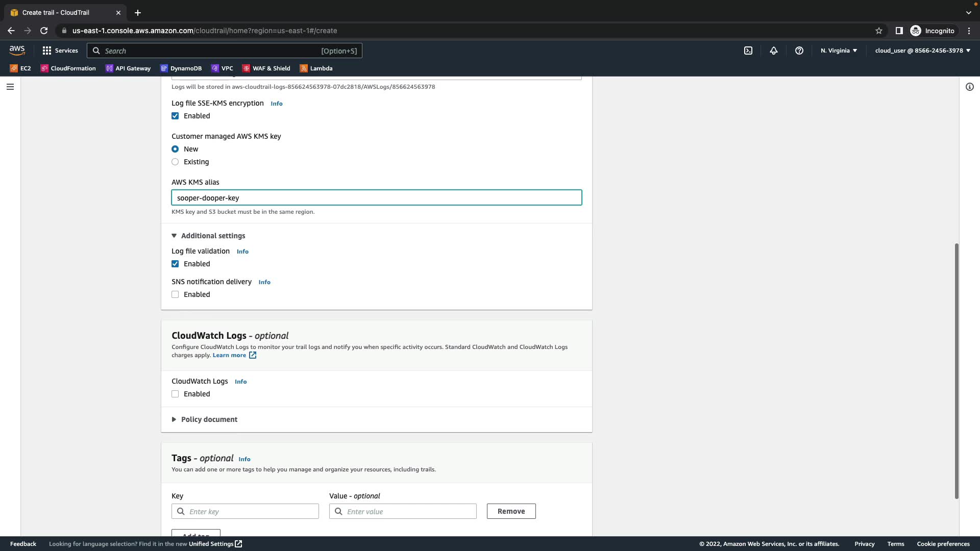Open the Lambda shortcut in favorites bar
This screenshot has width=980, height=551.
pyautogui.click(x=316, y=68)
